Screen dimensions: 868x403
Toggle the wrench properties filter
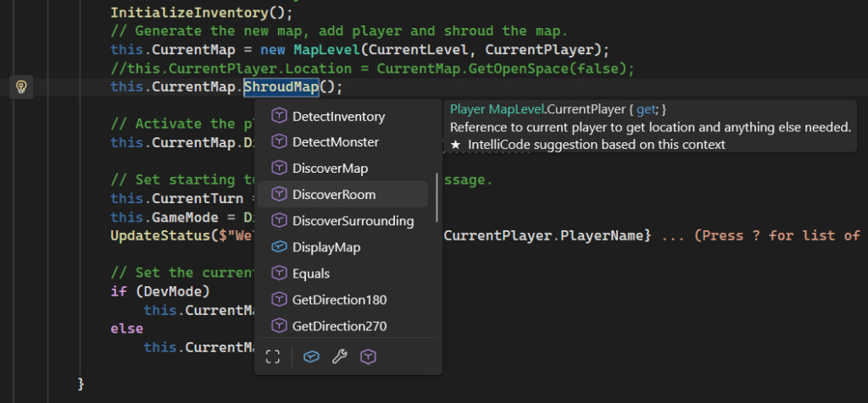pos(339,357)
